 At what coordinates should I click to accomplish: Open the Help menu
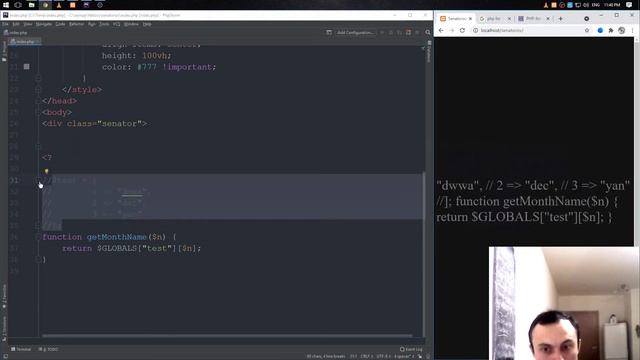click(x=147, y=24)
